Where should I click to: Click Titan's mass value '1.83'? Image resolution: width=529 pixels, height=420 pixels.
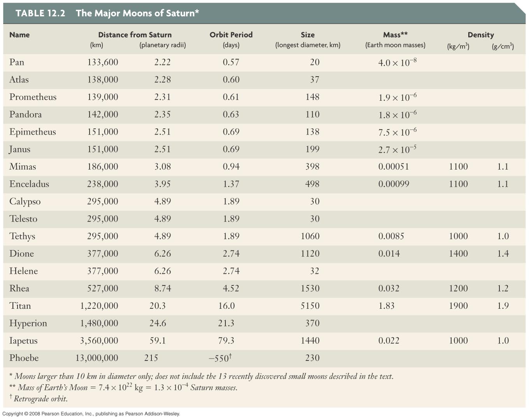coord(386,306)
